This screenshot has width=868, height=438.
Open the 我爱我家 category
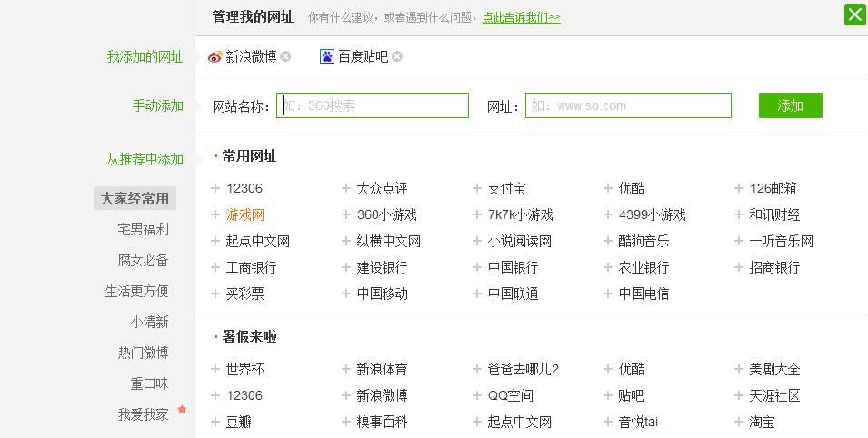(143, 414)
